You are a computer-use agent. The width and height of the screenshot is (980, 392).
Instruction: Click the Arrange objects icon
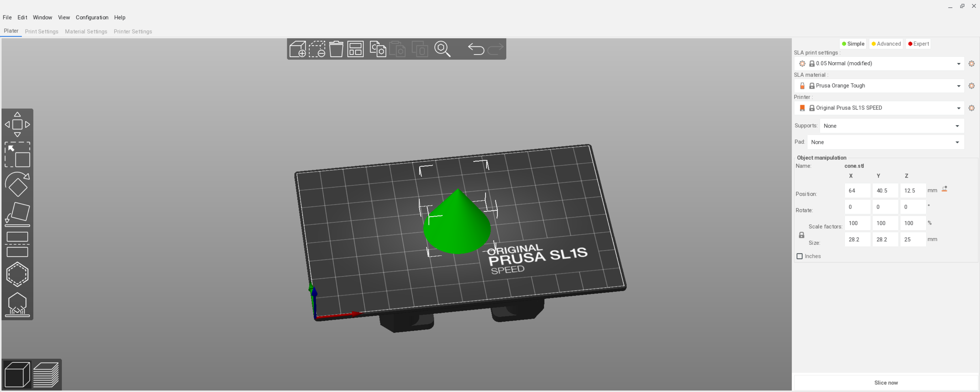click(356, 49)
